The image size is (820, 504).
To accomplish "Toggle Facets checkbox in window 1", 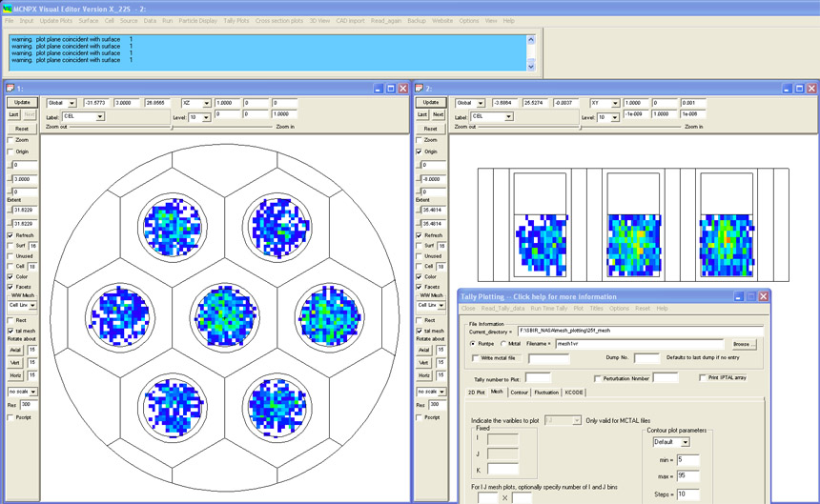I will [x=10, y=287].
